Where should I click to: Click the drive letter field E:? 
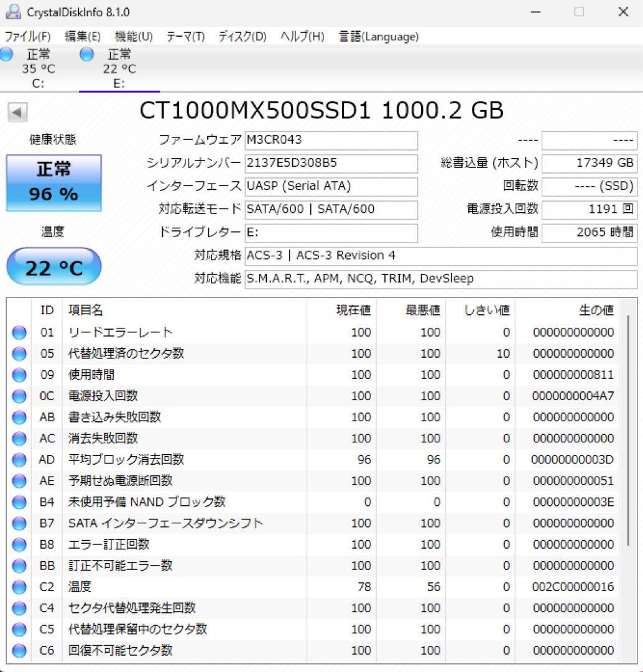pos(331,233)
